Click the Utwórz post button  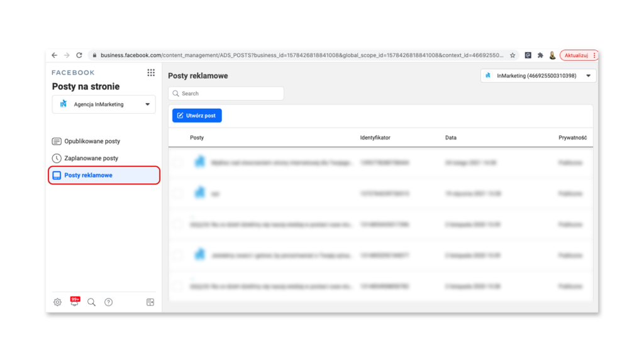click(197, 116)
